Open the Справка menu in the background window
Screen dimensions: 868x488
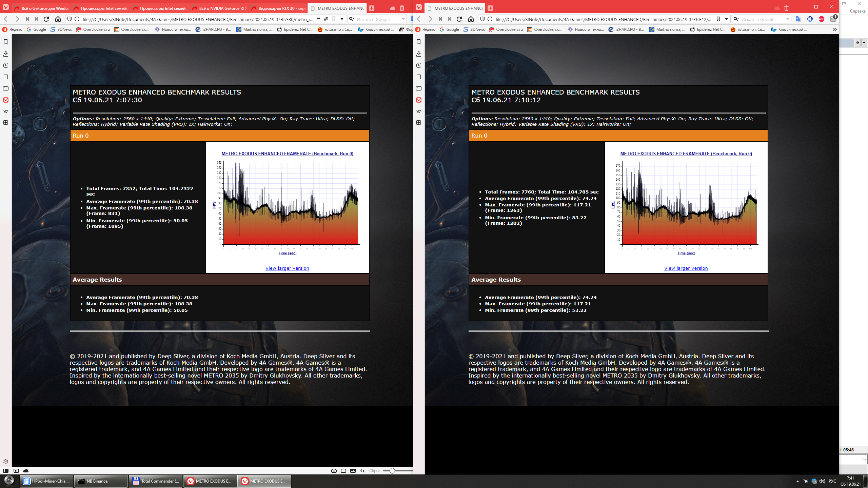[858, 11]
